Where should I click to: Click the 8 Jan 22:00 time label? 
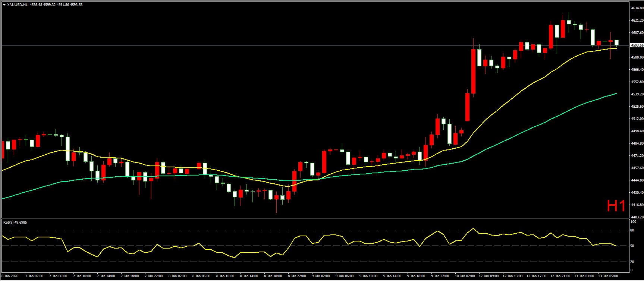(296, 276)
